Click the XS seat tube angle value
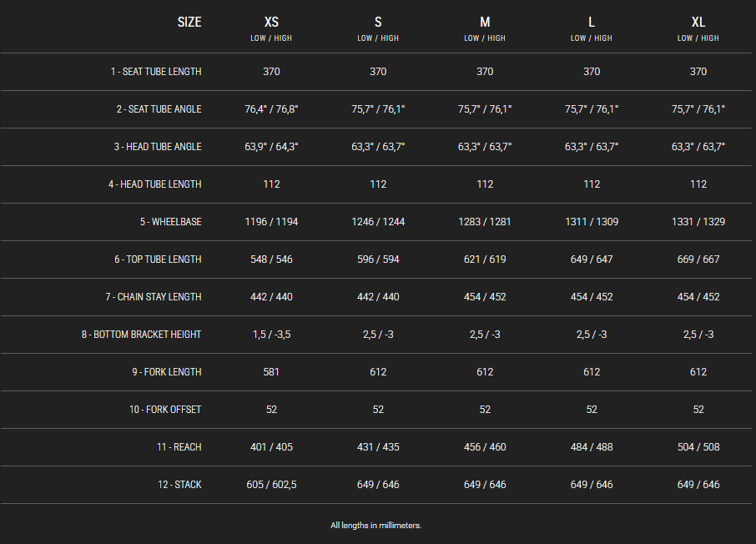 [x=271, y=109]
